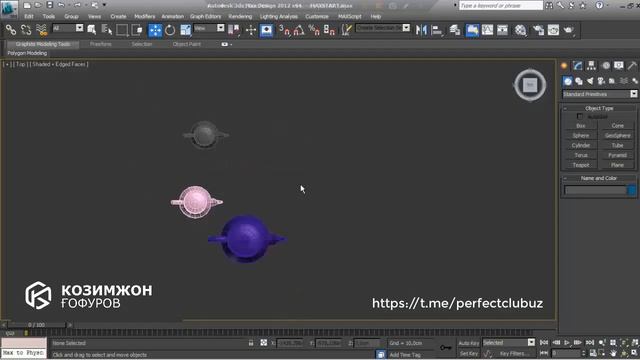The image size is (640, 360).
Task: Click the Mirror tool
Action: 421,30
